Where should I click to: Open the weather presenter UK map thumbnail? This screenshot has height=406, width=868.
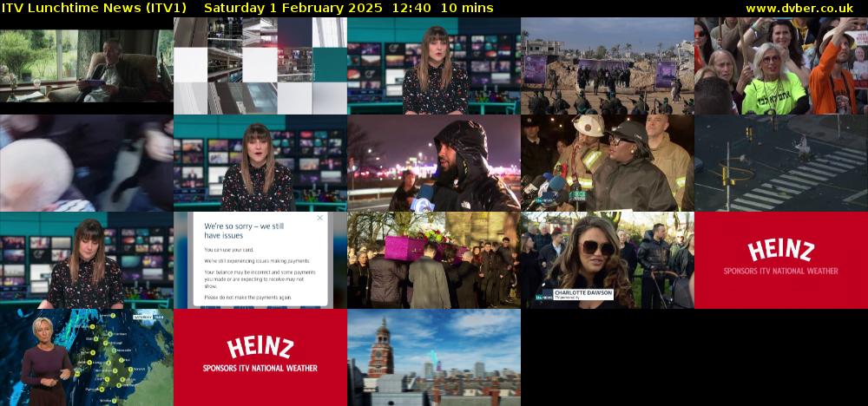pyautogui.click(x=86, y=357)
